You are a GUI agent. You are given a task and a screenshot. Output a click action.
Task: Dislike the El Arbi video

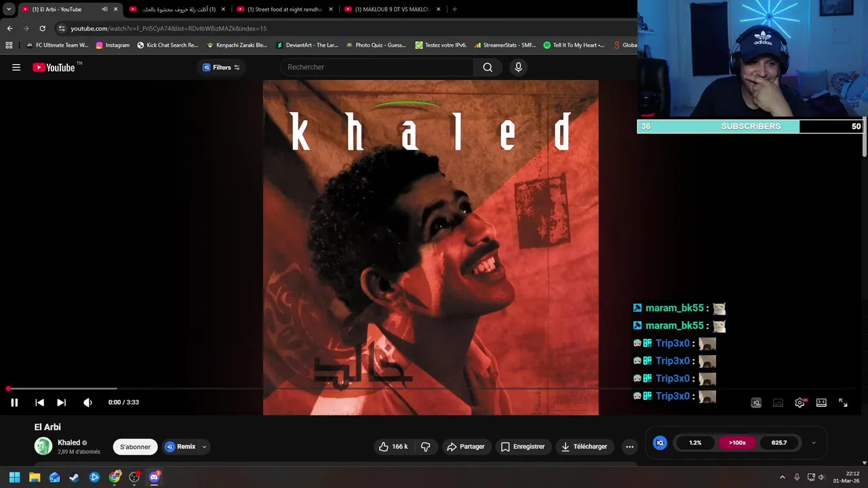point(426,447)
